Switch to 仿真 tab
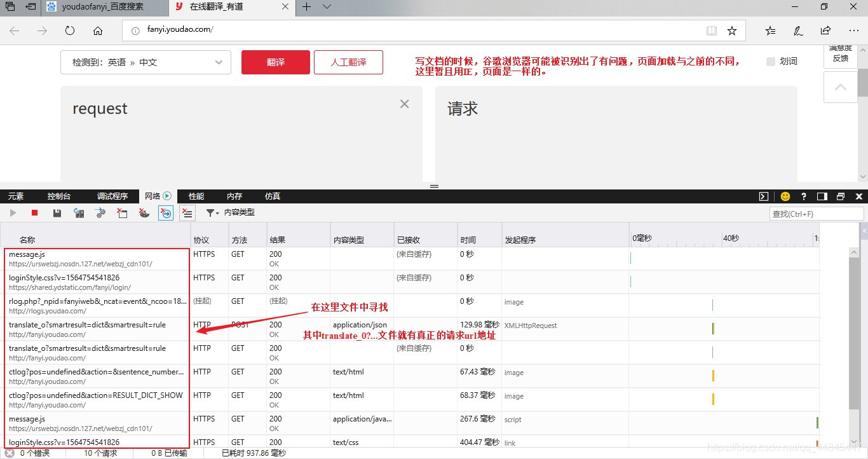The height and width of the screenshot is (459, 868). (273, 196)
